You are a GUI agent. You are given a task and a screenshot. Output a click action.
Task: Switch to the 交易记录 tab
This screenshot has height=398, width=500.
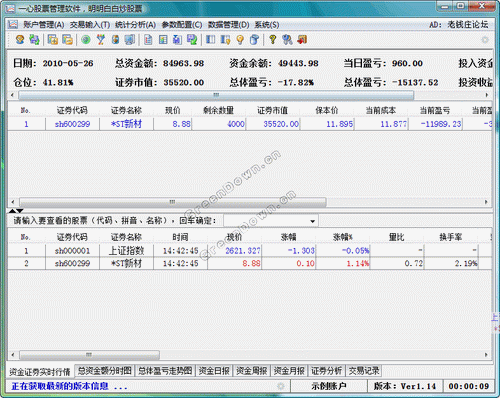click(x=364, y=371)
